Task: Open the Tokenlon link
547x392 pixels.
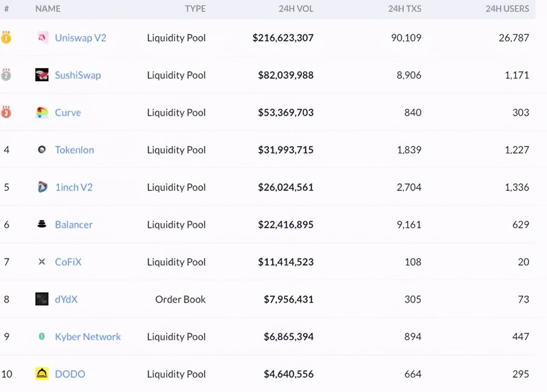Action: pos(75,150)
